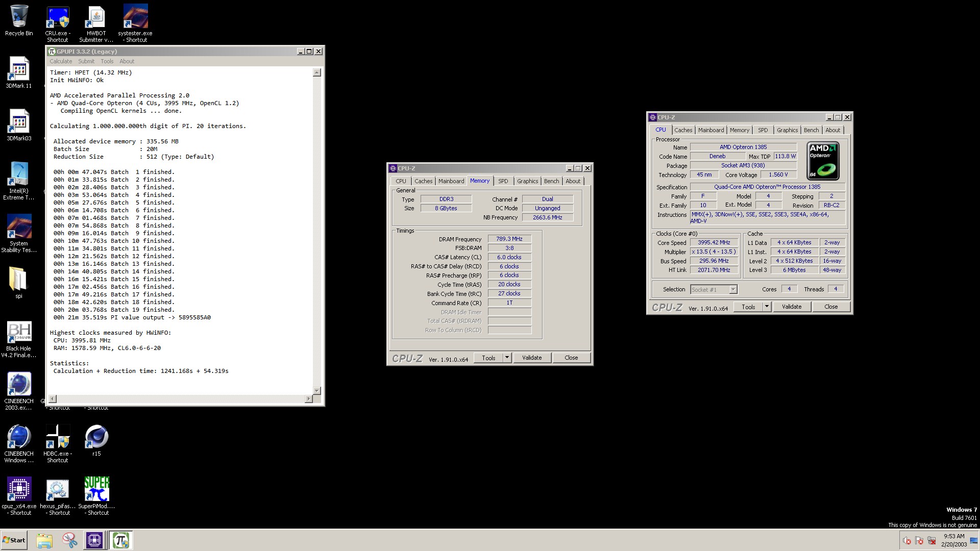This screenshot has height=551, width=980.
Task: Switch to Caches tab in Processor CPU-Z window
Action: [683, 130]
